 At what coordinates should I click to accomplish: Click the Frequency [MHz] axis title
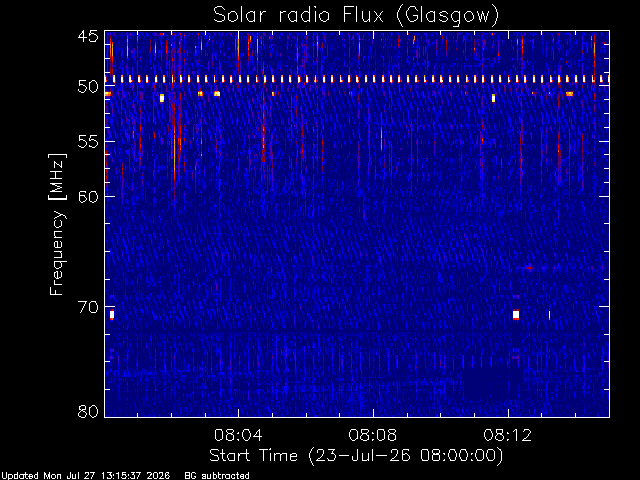click(x=57, y=224)
